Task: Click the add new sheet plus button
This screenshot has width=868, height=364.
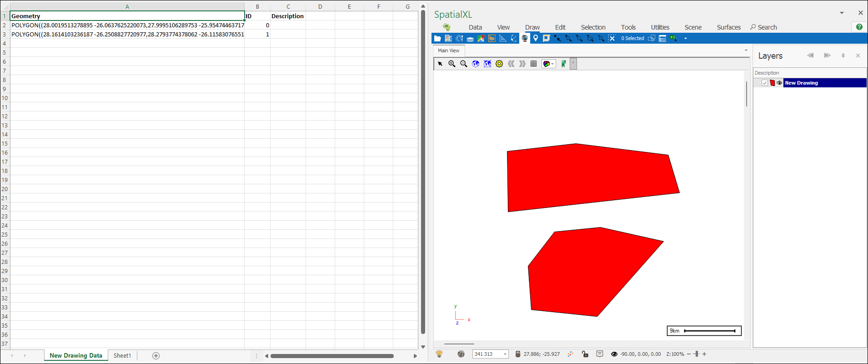Action: point(156,355)
